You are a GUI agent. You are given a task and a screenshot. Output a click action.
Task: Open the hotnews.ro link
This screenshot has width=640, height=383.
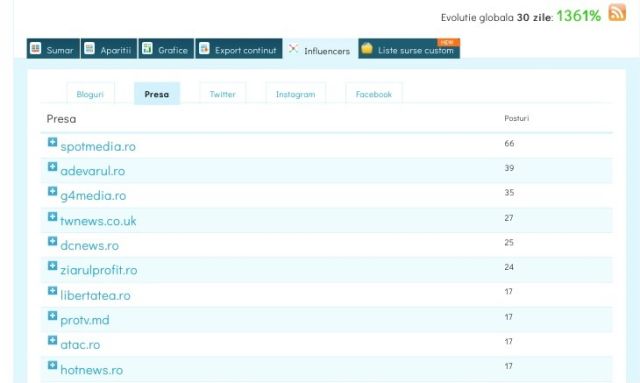pyautogui.click(x=92, y=370)
